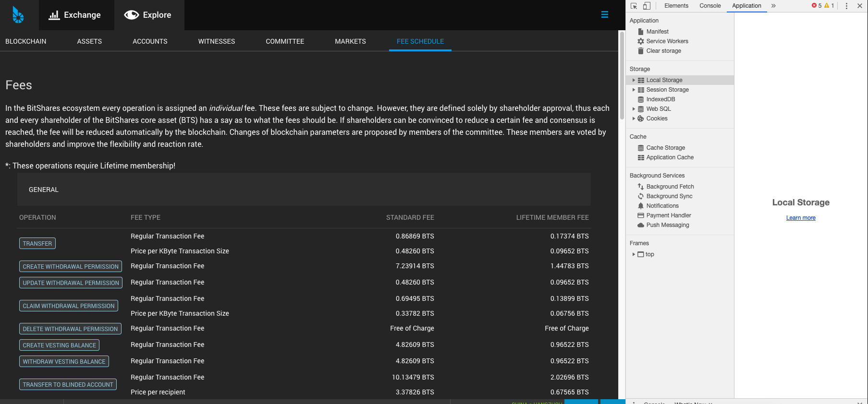Click the BitShares logo icon
Viewport: 868px width, 404px height.
click(18, 15)
